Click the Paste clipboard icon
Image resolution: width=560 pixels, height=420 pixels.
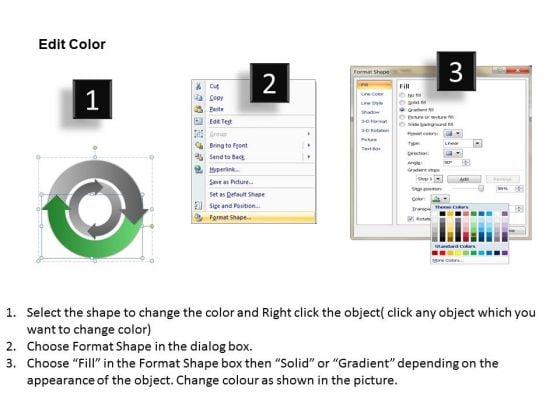tap(199, 109)
